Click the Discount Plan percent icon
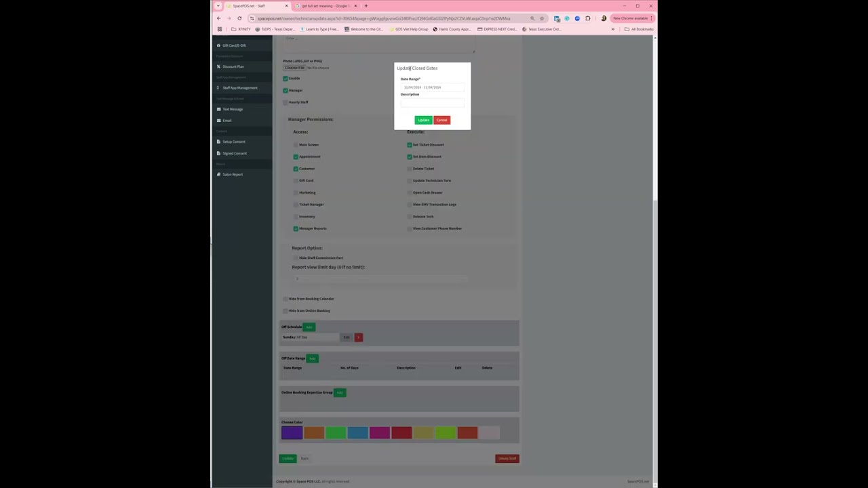Screen dimensions: 868x488 (x=218, y=66)
